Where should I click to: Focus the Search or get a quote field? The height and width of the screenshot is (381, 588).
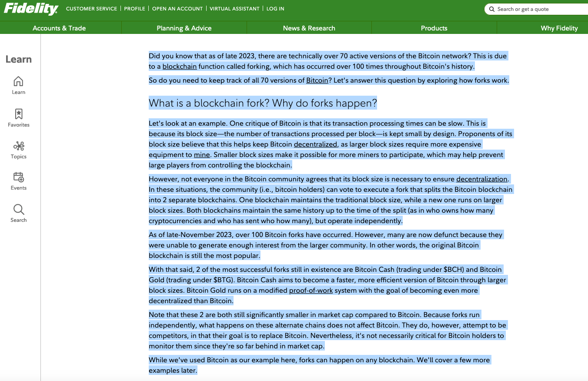click(536, 9)
